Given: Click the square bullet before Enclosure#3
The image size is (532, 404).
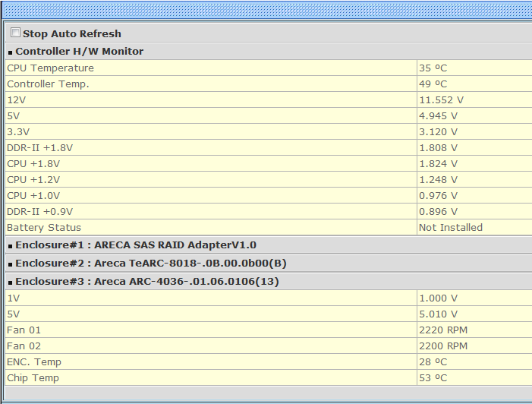Looking at the screenshot, I should (x=10, y=282).
